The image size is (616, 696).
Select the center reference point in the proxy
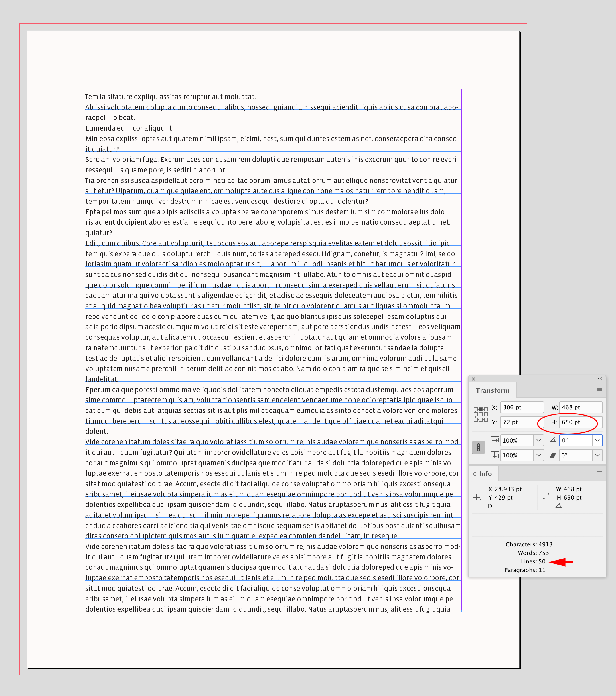pyautogui.click(x=481, y=414)
